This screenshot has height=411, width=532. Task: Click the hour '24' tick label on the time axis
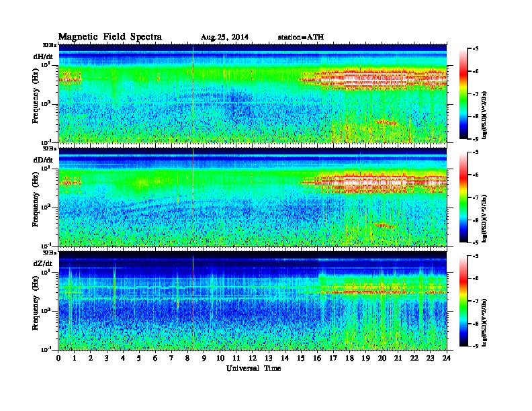[x=447, y=359]
